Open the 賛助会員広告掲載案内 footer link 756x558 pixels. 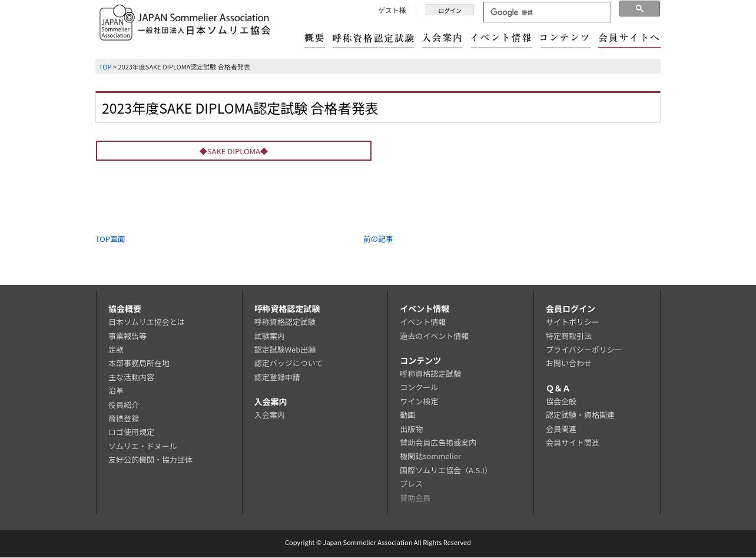click(438, 443)
